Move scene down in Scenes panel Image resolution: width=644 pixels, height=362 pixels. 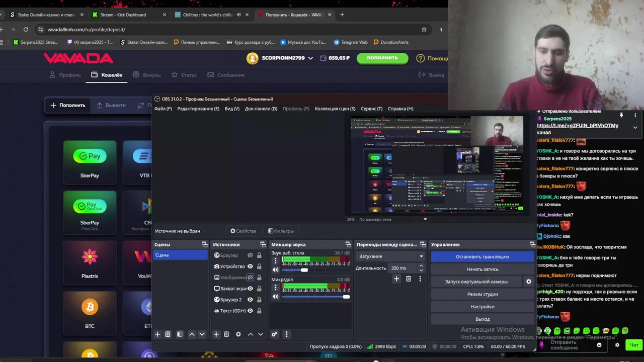pyautogui.click(x=202, y=334)
